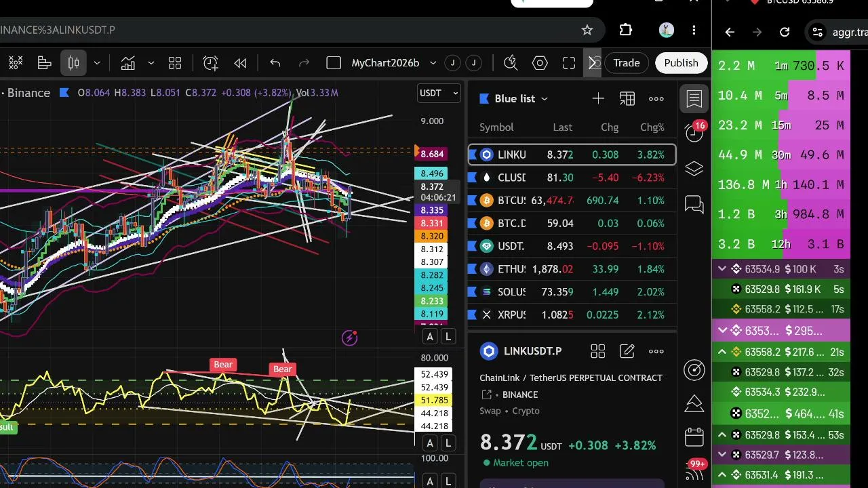Open the USDT currency dropdown
Viewport: 868px width, 488px height.
(x=439, y=93)
